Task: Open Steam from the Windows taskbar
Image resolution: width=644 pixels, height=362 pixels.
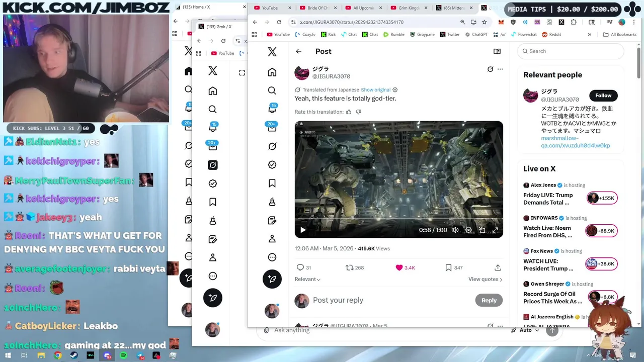Action: click(74, 355)
